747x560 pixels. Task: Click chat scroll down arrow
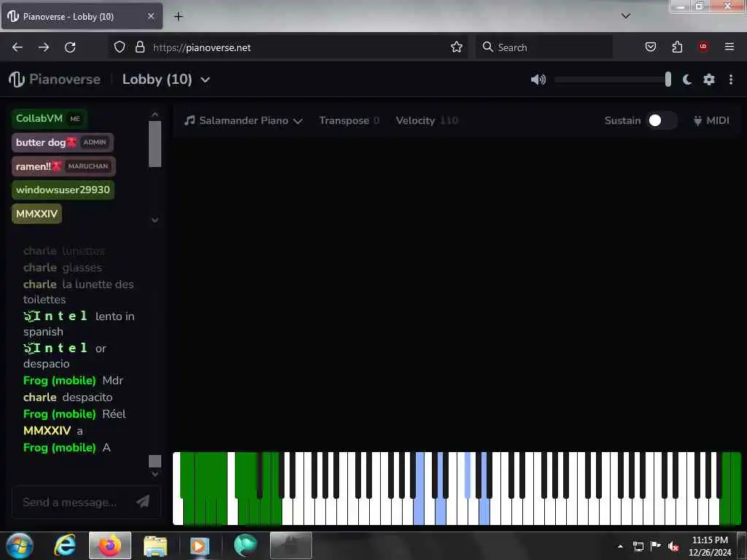(155, 474)
